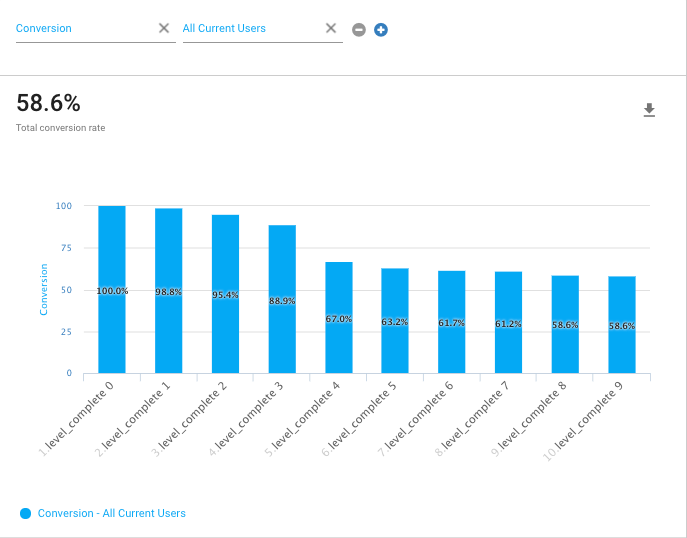Select the bar showing 61.2%
The image size is (687, 538).
coord(509,323)
